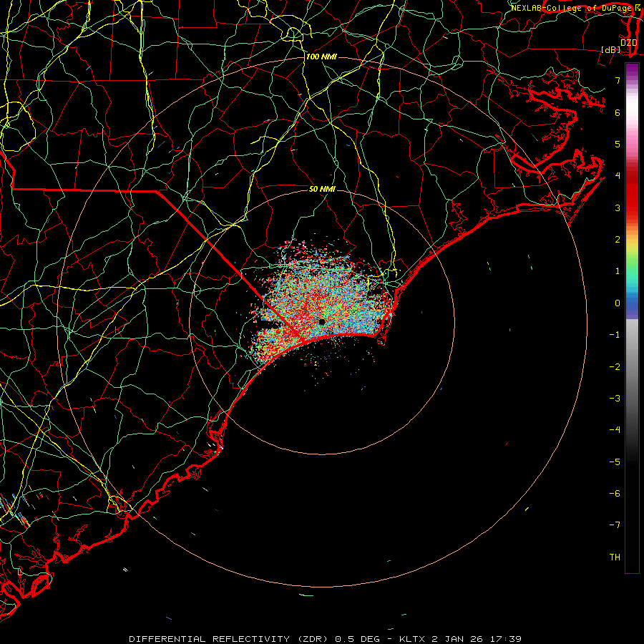Image resolution: width=644 pixels, height=644 pixels.
Task: Click the positive "2" legend value
Action: point(618,240)
